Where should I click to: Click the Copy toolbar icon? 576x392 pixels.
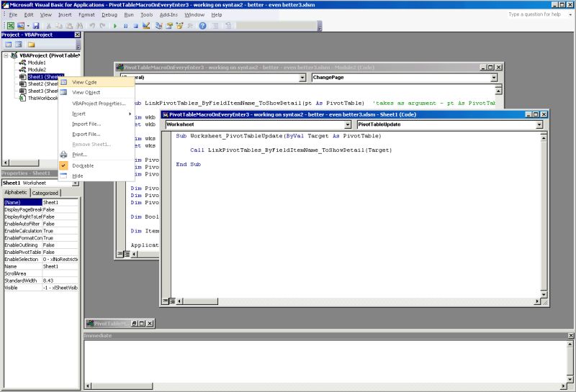pos(59,26)
